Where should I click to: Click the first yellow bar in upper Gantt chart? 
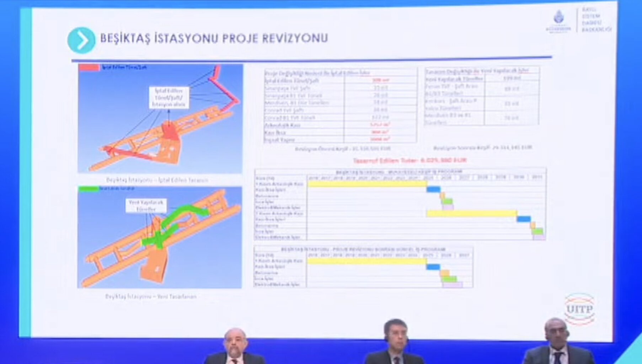coord(367,184)
